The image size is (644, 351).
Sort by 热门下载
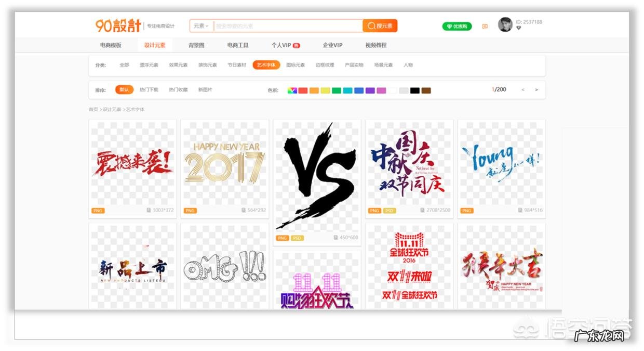pos(149,90)
